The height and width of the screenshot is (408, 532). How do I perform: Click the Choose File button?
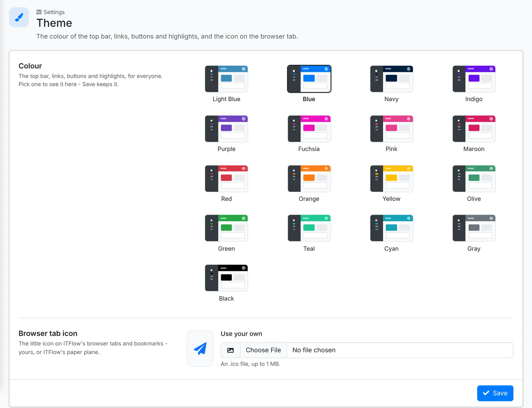263,350
